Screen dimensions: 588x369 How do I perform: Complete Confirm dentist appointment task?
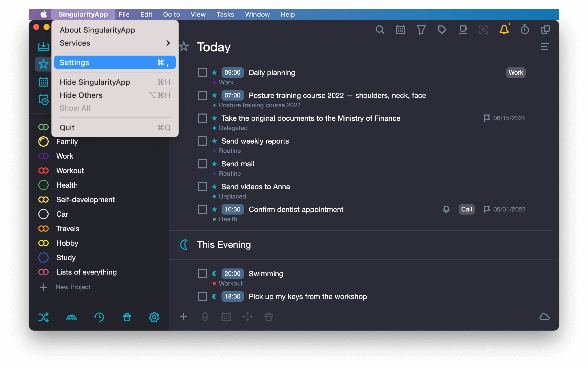click(202, 210)
